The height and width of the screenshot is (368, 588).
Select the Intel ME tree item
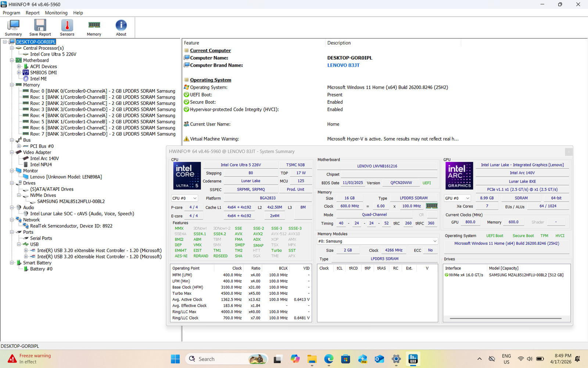(x=39, y=79)
